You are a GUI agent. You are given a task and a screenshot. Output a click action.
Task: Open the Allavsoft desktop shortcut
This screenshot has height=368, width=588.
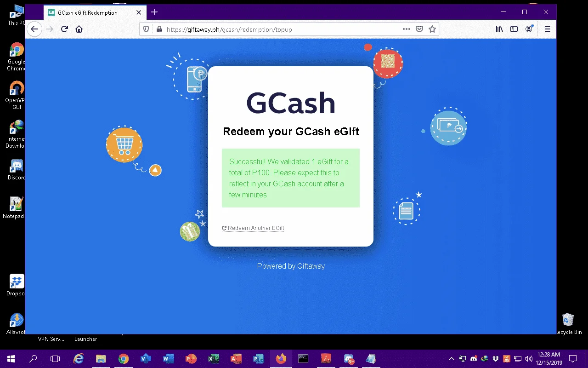coord(17,324)
